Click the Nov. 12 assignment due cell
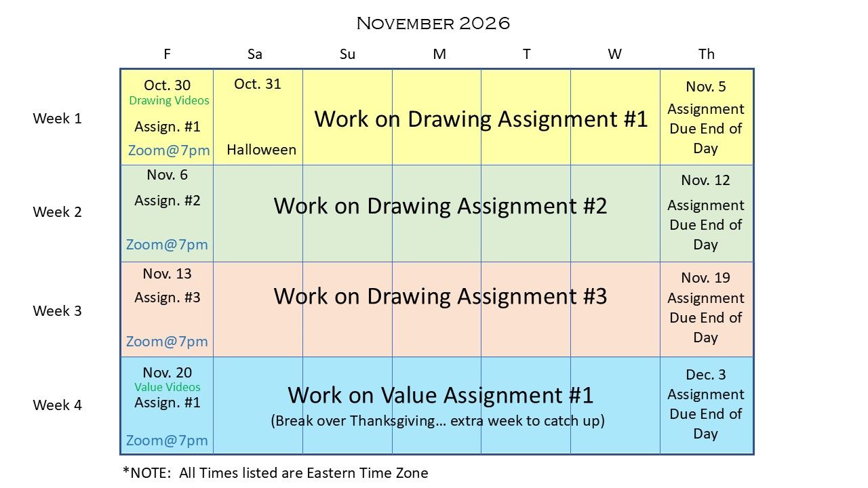This screenshot has height=488, width=868. click(x=706, y=213)
